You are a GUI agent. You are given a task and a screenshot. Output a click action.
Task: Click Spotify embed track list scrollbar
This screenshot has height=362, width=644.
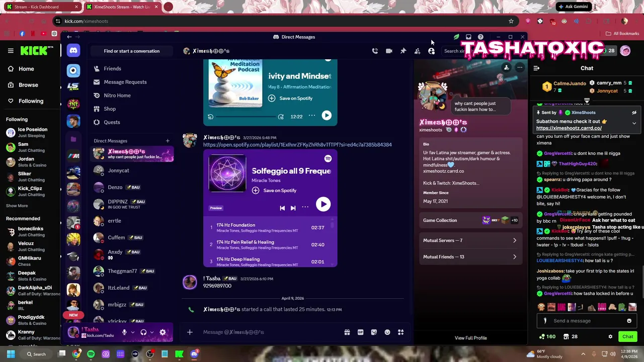pyautogui.click(x=332, y=225)
